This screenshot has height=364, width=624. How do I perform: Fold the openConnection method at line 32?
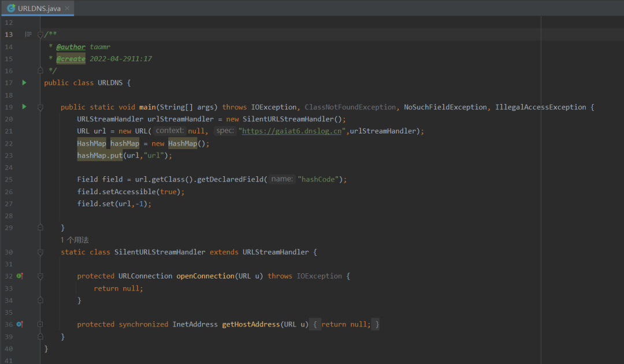tap(40, 276)
